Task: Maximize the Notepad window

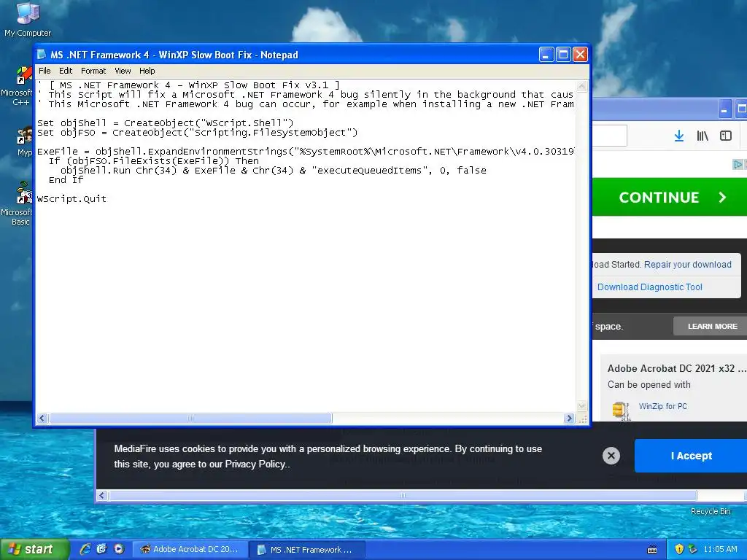Action: point(563,55)
